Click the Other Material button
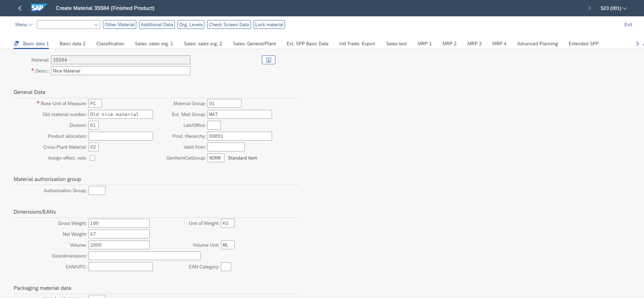Image resolution: width=644 pixels, height=298 pixels. pos(119,24)
